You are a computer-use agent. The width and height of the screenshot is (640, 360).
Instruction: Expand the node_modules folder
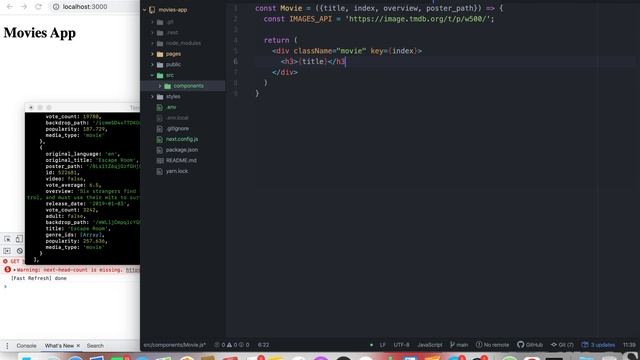[x=152, y=43]
